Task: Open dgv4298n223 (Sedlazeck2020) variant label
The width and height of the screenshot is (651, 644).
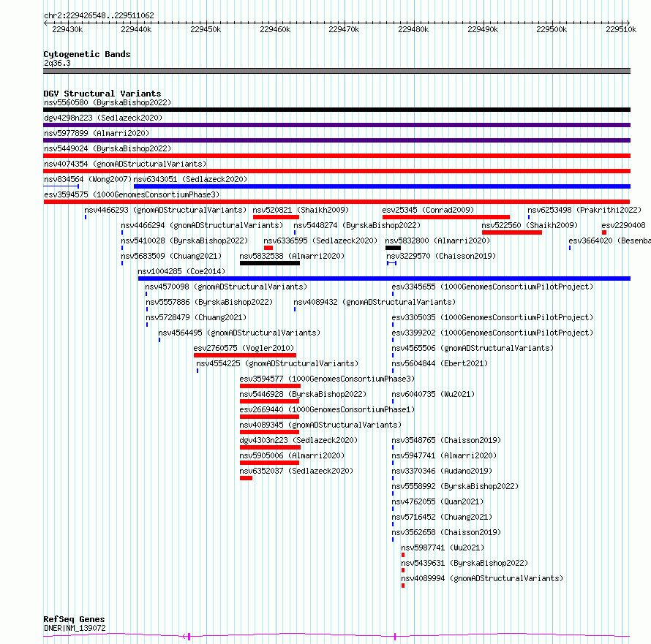Action: coord(103,118)
